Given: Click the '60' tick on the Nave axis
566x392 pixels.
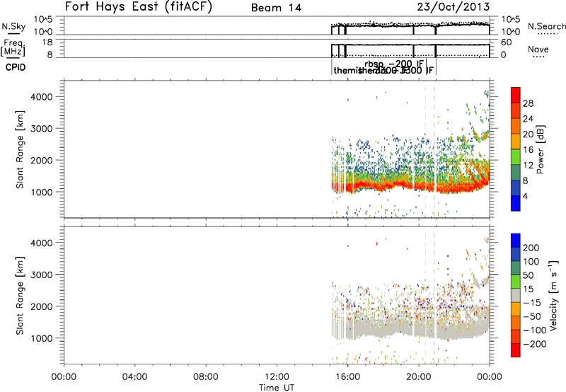Looking at the screenshot, I should [506, 42].
